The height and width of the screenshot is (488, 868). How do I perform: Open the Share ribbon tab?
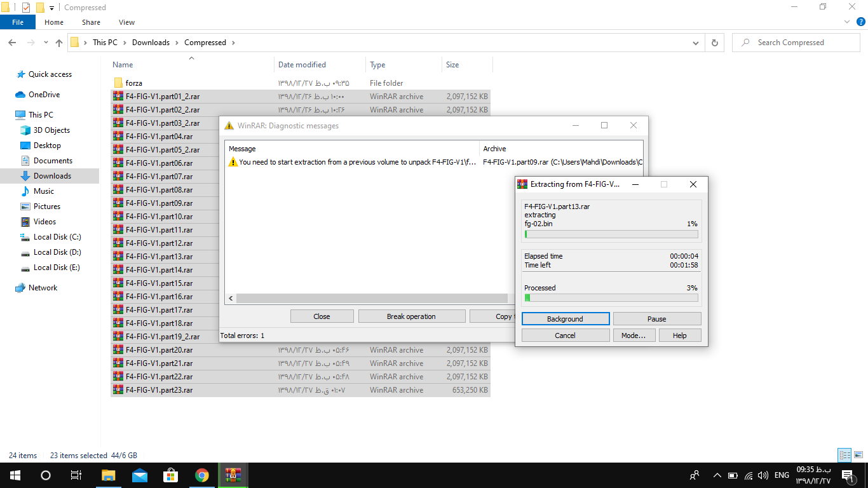point(91,22)
